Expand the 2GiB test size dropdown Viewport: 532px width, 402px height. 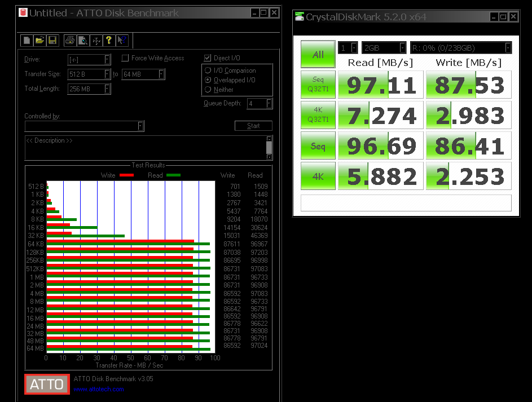[402, 48]
